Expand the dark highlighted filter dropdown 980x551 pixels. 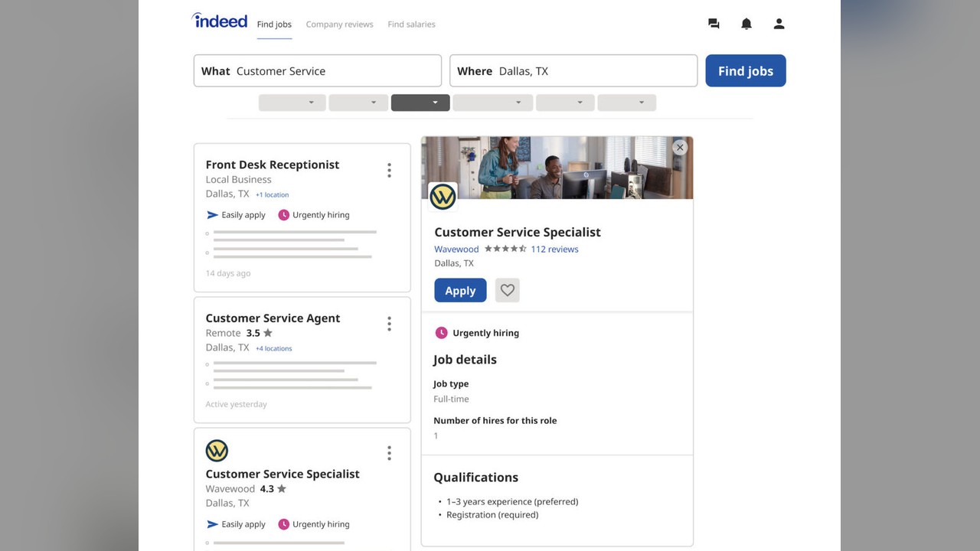pyautogui.click(x=420, y=103)
